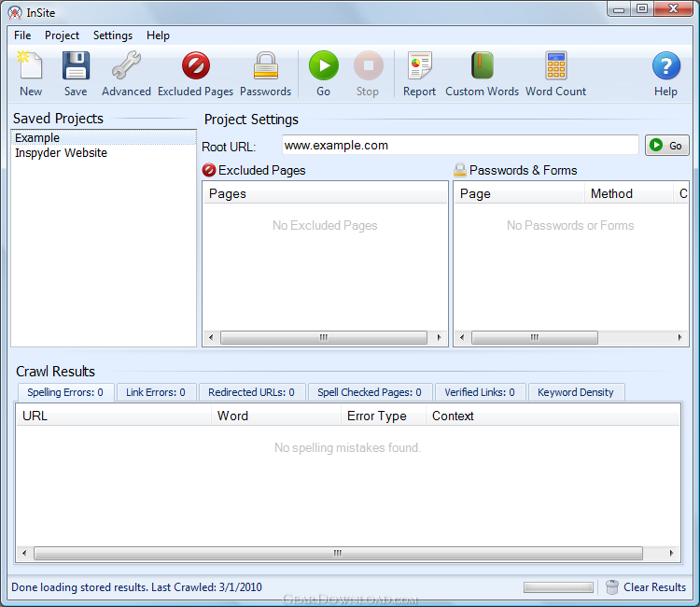Select the Redirected URLs tab
700x607 pixels.
point(251,392)
